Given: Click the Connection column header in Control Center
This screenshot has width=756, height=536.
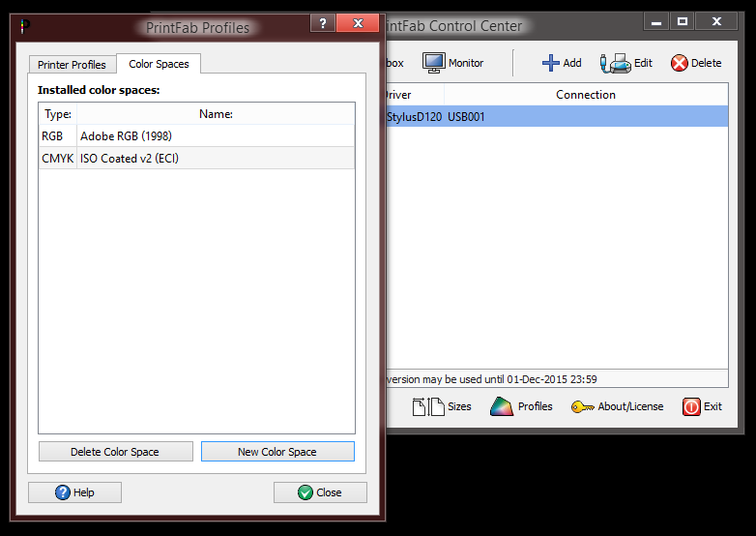Looking at the screenshot, I should pyautogui.click(x=586, y=95).
